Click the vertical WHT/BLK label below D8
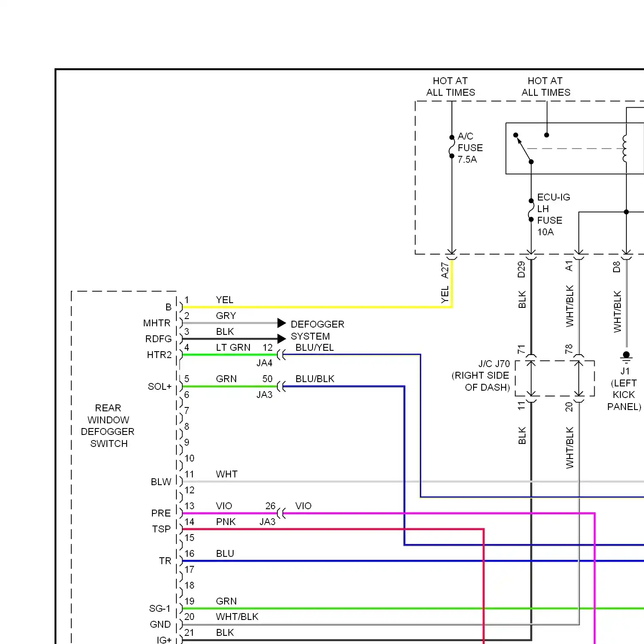 617,312
